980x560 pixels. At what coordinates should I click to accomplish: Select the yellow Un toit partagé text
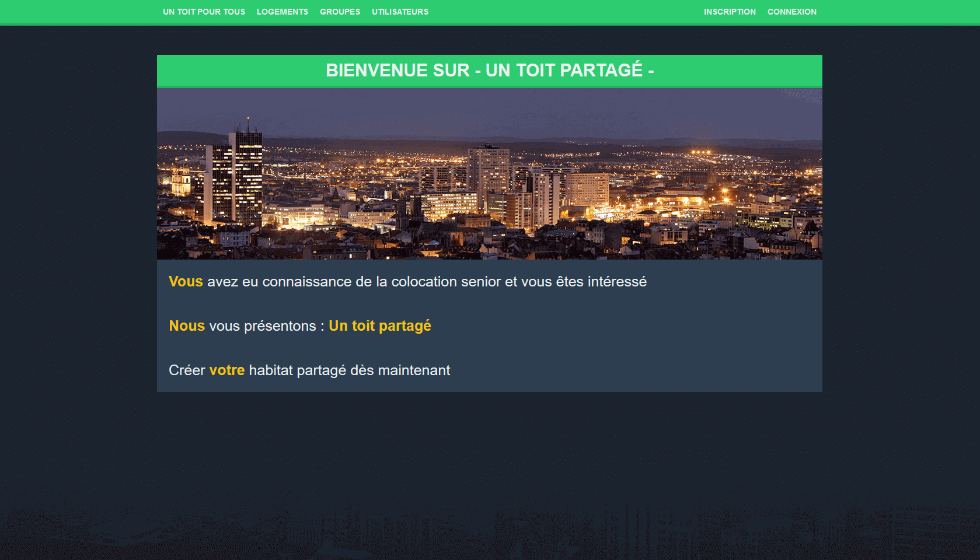click(379, 326)
